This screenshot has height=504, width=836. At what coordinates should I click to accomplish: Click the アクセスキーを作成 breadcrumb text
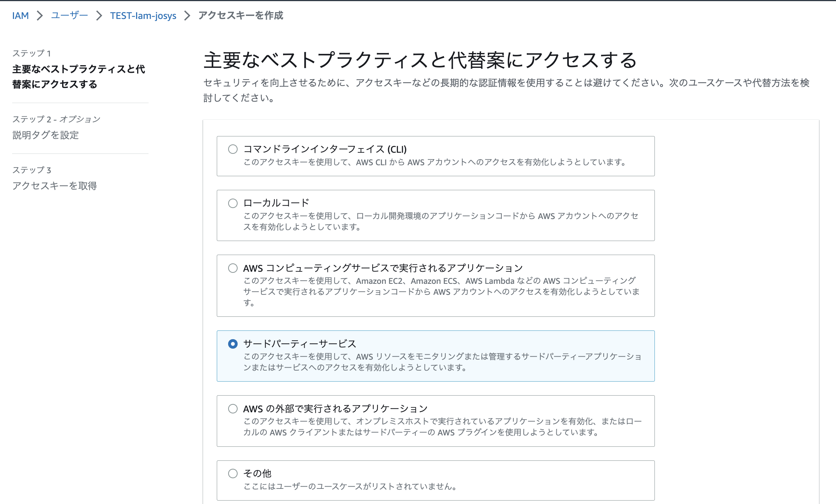[241, 16]
